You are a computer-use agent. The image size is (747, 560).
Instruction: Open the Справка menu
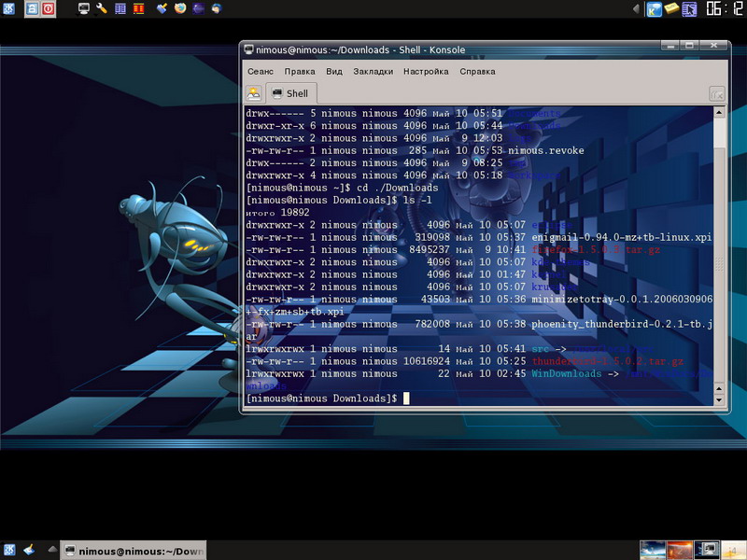478,71
